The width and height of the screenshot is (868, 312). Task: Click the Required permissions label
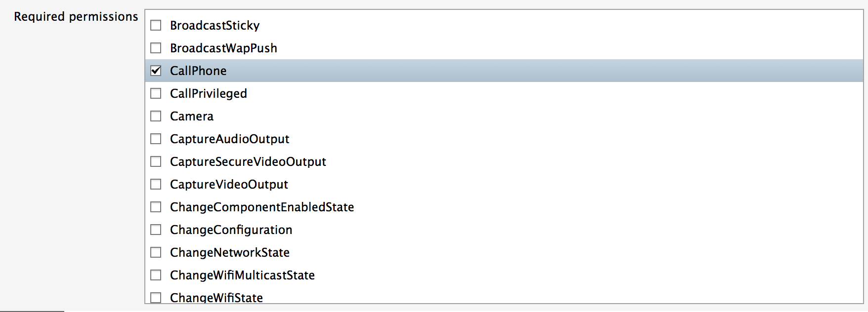pos(76,17)
